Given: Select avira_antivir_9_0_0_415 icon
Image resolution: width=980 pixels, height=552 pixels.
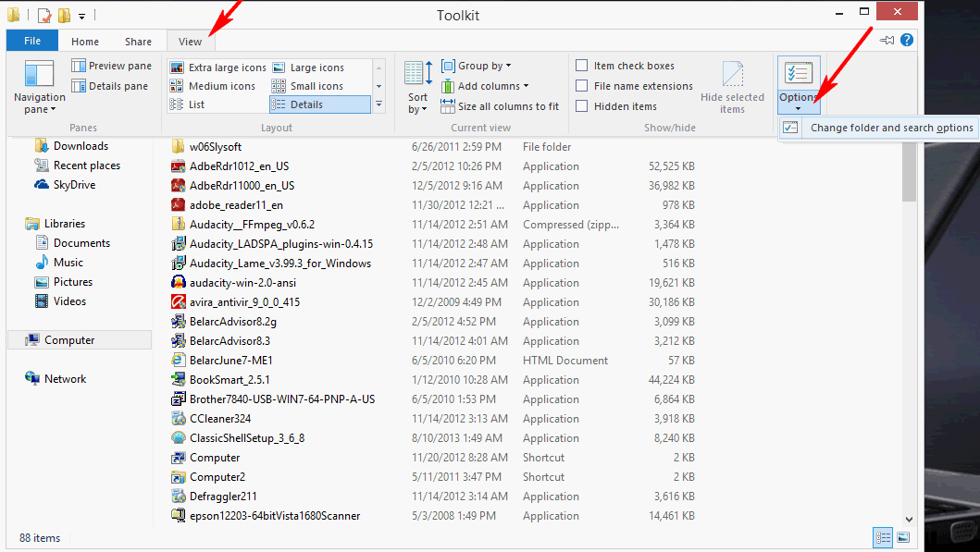Looking at the screenshot, I should pos(178,301).
